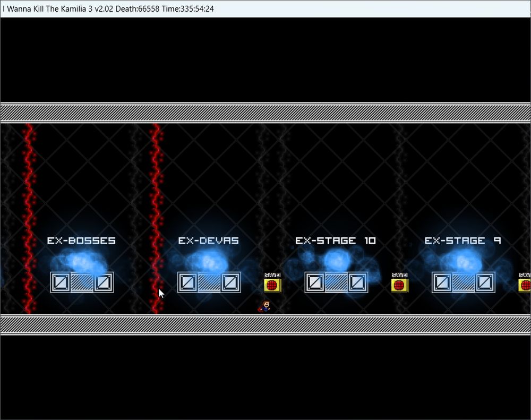Click the hatched center platform under EX-DEVAS
The image size is (531, 420).
pos(209,283)
